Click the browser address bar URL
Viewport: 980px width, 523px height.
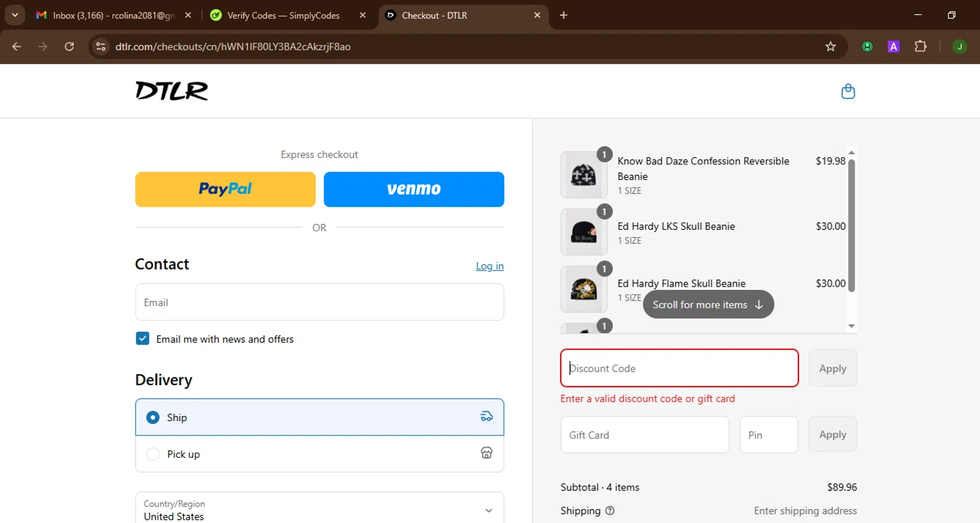(x=233, y=46)
